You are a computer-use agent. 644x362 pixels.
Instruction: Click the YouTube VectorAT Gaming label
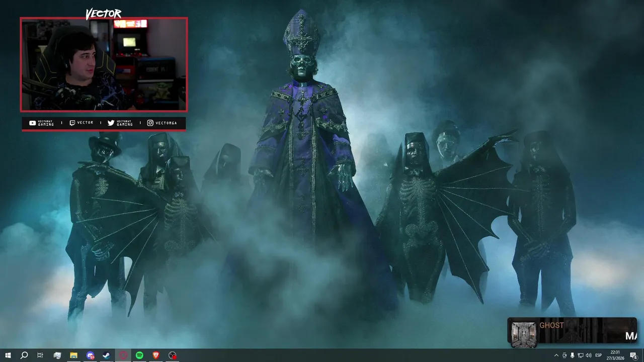42,123
